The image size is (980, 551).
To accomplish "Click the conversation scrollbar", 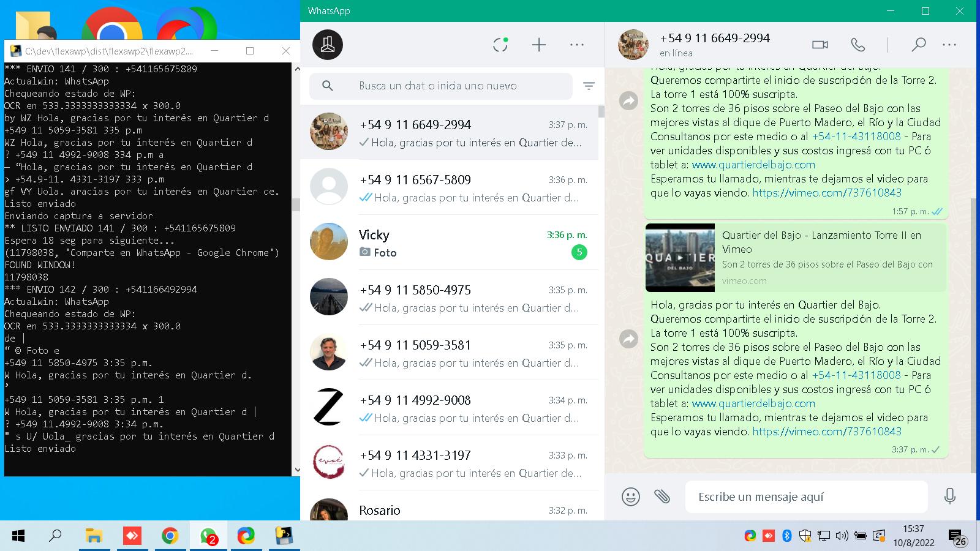I will tap(973, 335).
